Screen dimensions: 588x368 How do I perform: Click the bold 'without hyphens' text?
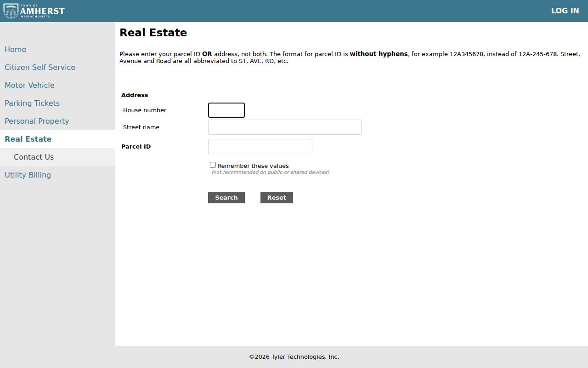tap(379, 54)
